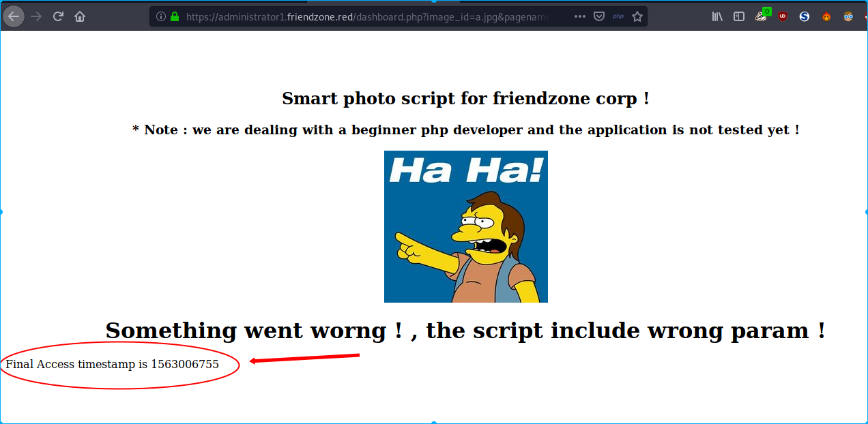Open the extension with the green 0 badge
This screenshot has width=868, height=424.
(762, 16)
